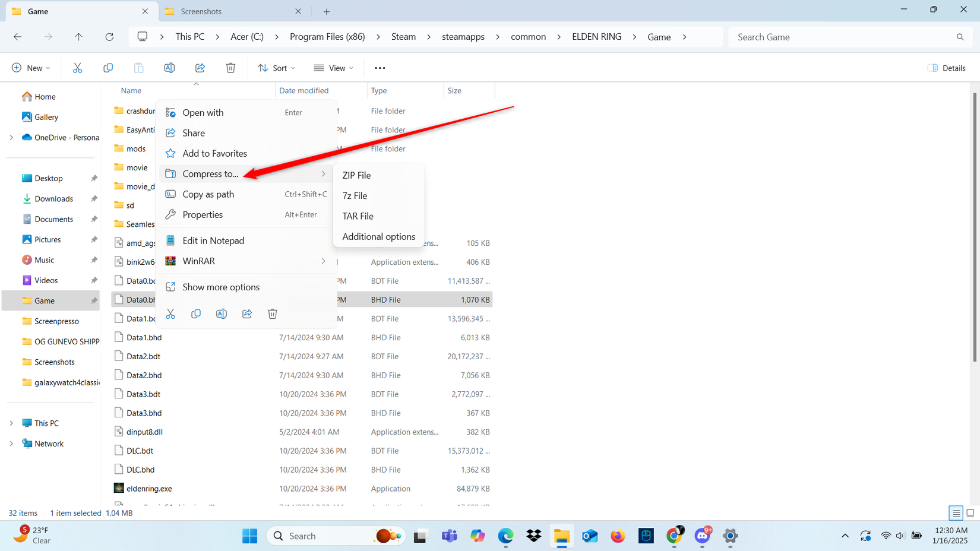This screenshot has height=551, width=980.
Task: Switch to details view layout
Action: pyautogui.click(x=956, y=512)
